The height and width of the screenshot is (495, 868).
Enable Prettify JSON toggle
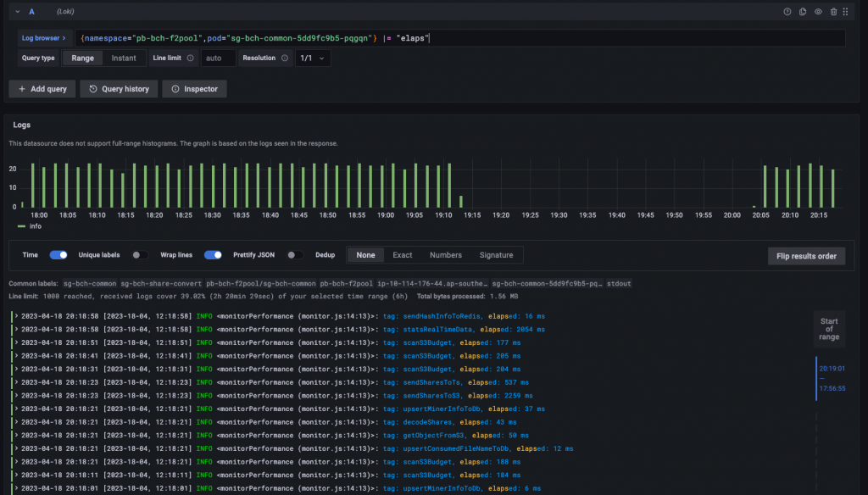pos(295,255)
